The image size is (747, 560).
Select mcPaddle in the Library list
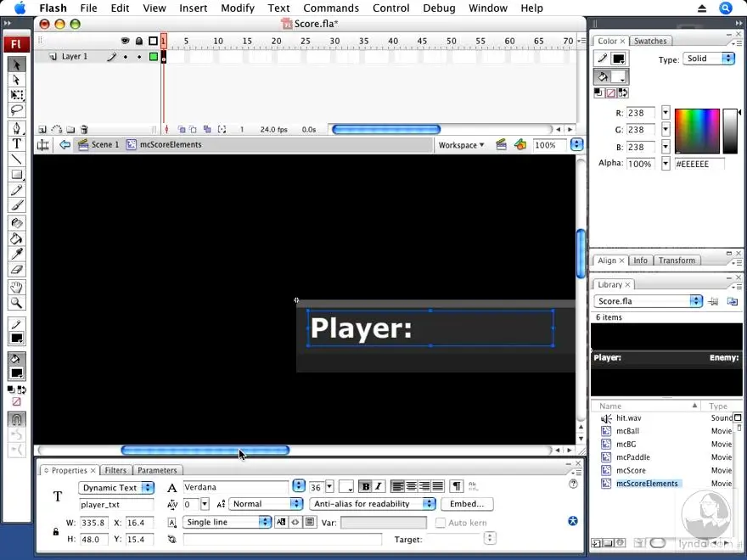[x=632, y=457]
